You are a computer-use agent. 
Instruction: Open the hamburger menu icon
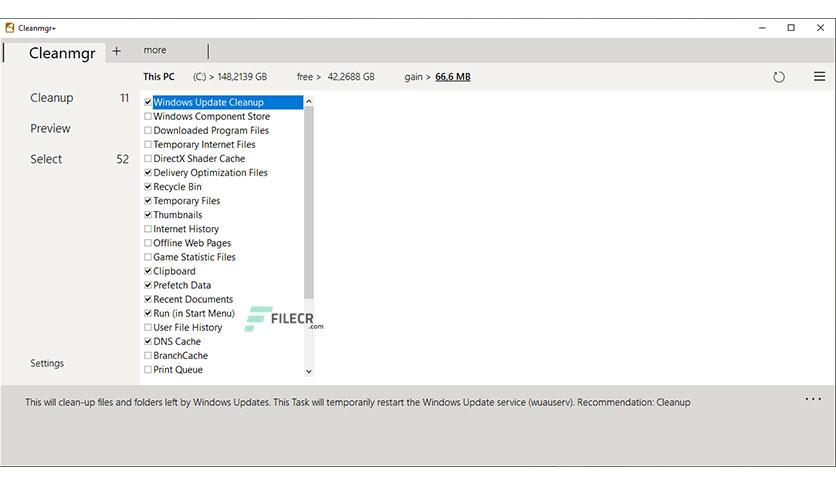(819, 76)
